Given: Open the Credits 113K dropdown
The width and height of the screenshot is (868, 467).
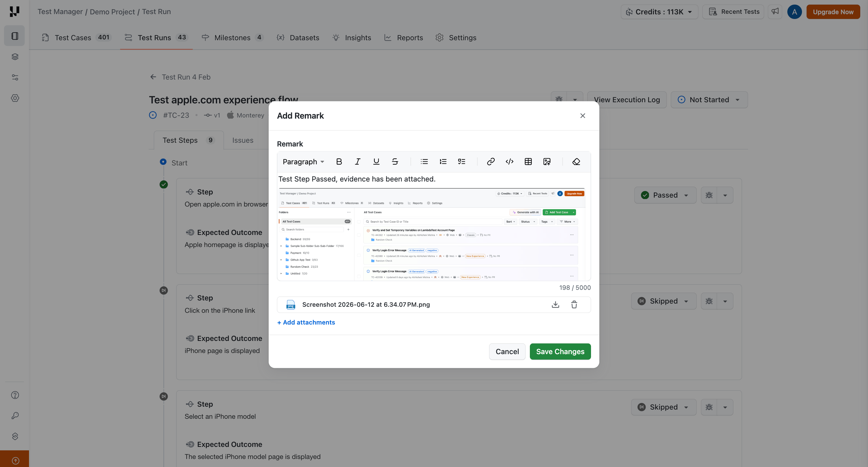Looking at the screenshot, I should click(659, 12).
